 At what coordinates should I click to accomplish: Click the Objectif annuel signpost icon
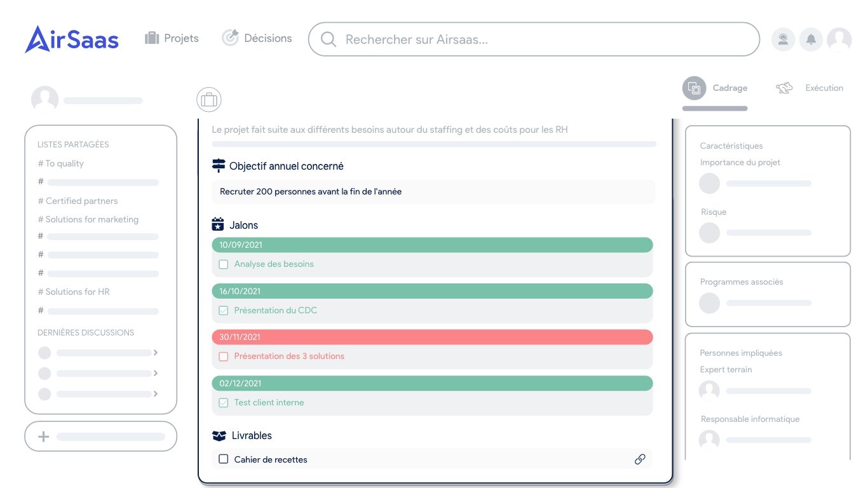click(219, 166)
